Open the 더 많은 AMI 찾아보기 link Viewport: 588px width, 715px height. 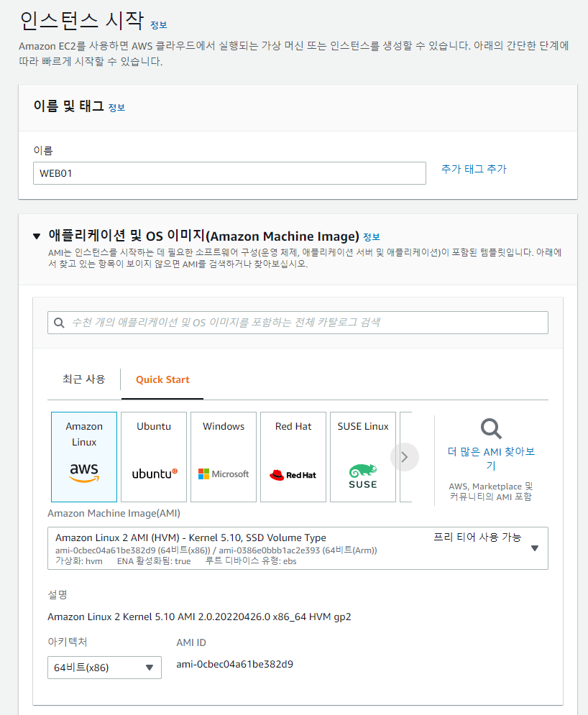(x=491, y=458)
